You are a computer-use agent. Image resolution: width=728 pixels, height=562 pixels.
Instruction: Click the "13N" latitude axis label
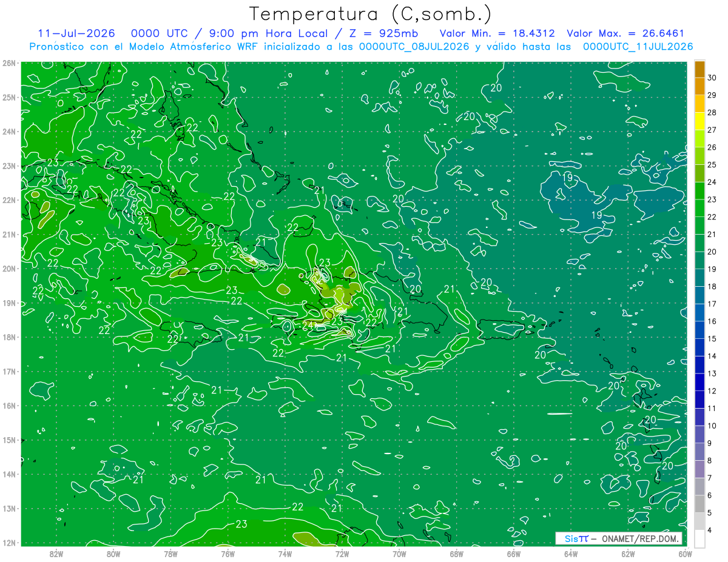pyautogui.click(x=9, y=509)
